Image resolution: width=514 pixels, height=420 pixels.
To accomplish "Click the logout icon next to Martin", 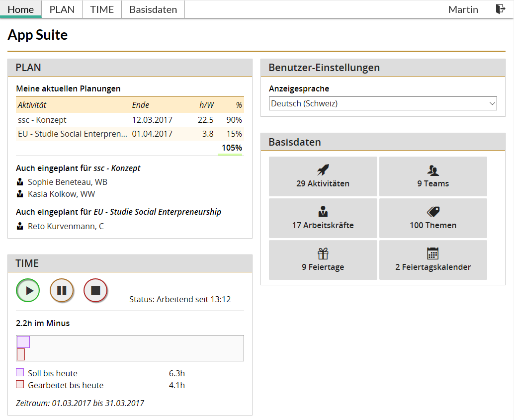I will tap(500, 9).
